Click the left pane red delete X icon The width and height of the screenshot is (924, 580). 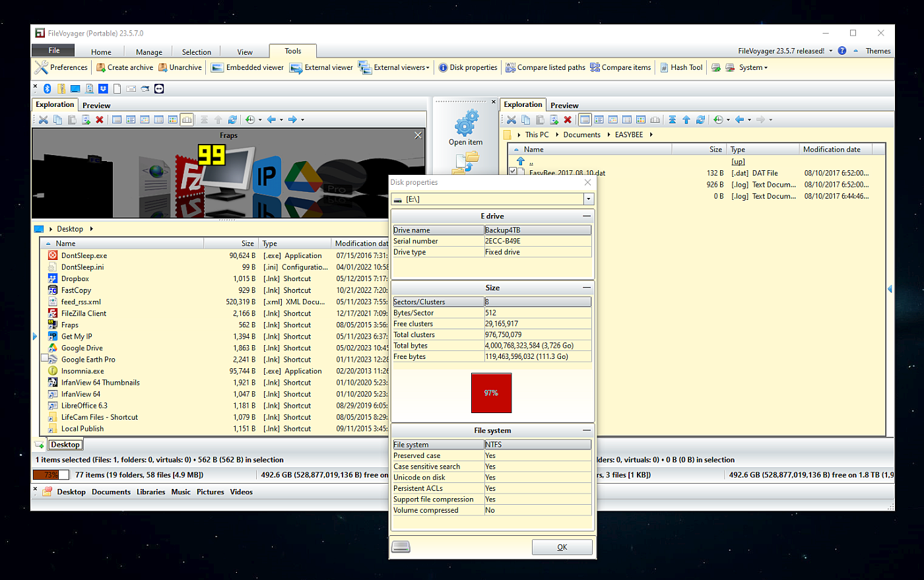point(100,119)
